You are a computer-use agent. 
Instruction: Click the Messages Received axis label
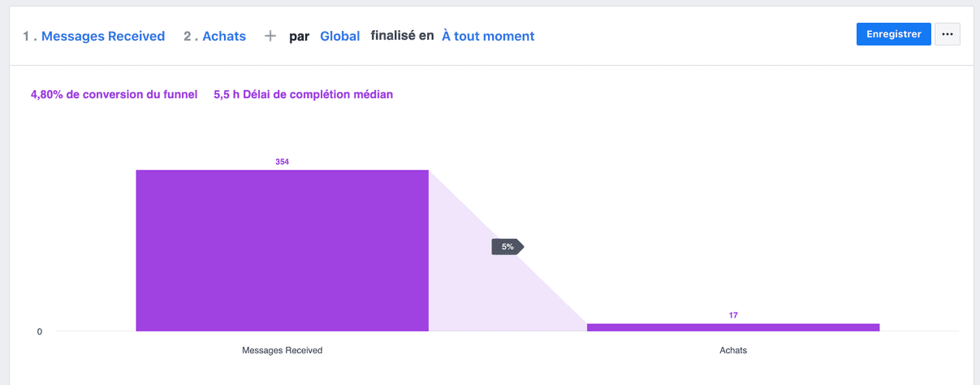(x=282, y=351)
